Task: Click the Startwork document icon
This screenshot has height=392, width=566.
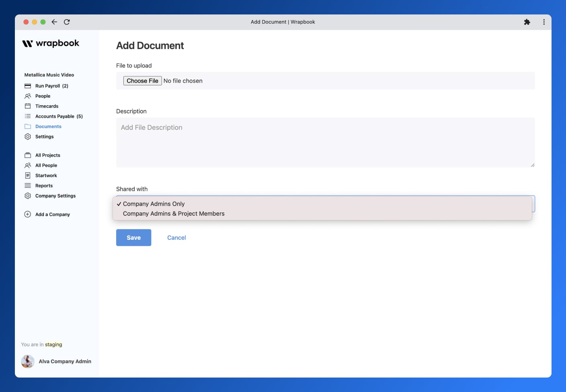Action: coord(27,175)
